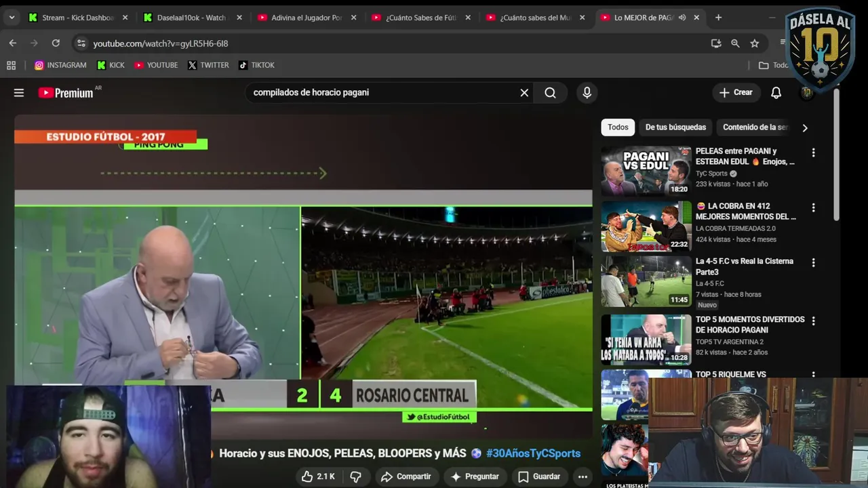The width and height of the screenshot is (868, 488).
Task: Click the Crear button
Action: [x=736, y=93]
